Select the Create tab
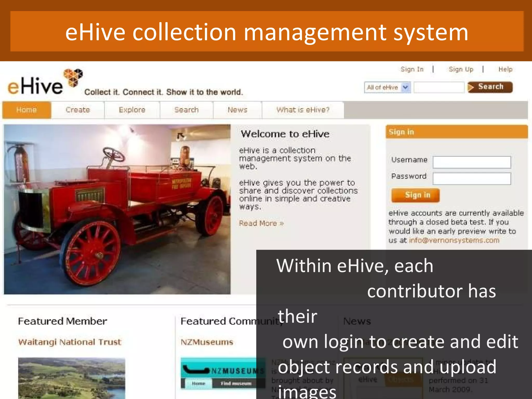532x399 pixels. (78, 110)
